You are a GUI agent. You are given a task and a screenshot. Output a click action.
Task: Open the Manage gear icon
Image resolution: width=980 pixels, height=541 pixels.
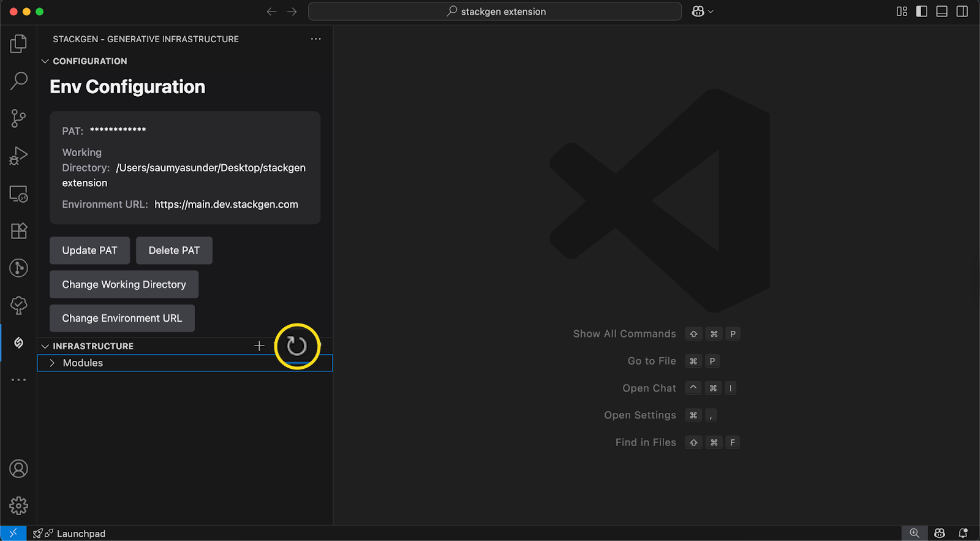pos(18,505)
